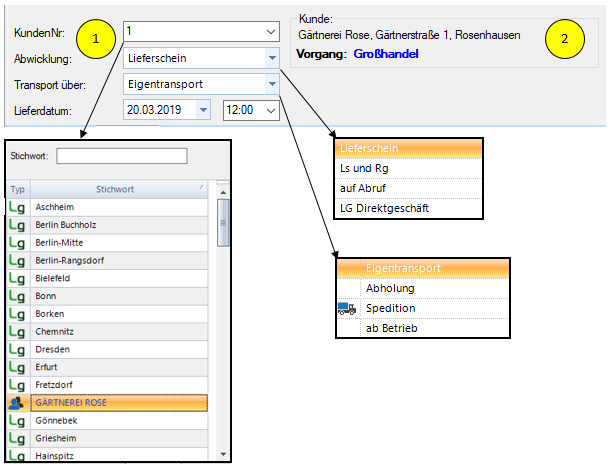The height and width of the screenshot is (470, 615).
Task: Click the Lg icon next to Bonn
Action: 17,297
